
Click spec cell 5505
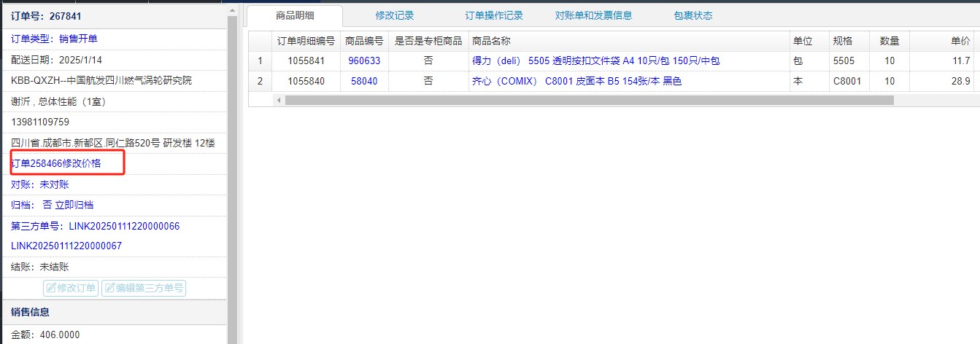point(849,61)
